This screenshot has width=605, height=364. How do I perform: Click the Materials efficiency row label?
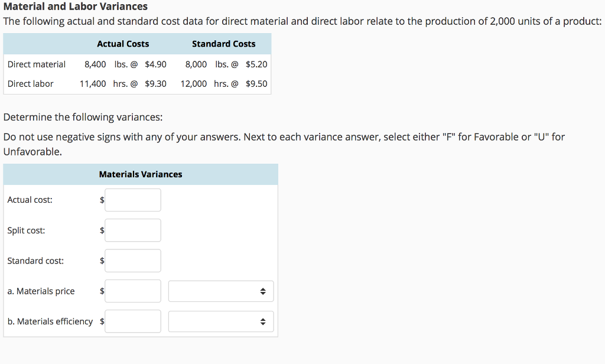point(50,321)
